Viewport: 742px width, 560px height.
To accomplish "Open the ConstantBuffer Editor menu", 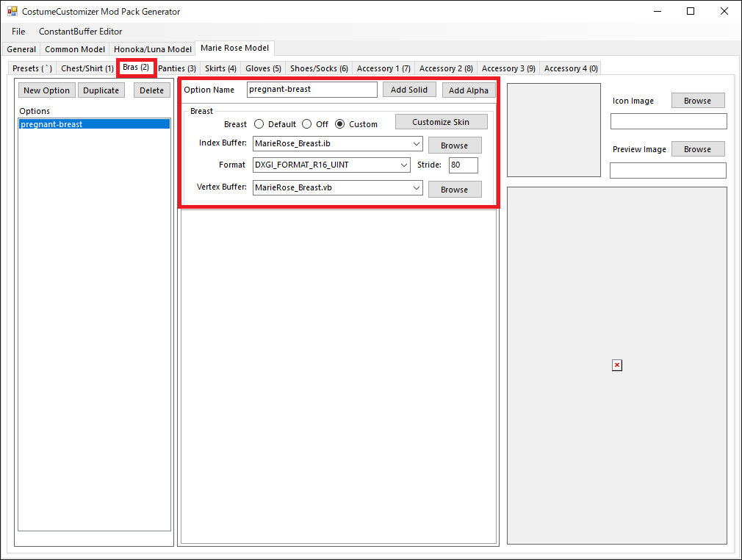I will (81, 32).
